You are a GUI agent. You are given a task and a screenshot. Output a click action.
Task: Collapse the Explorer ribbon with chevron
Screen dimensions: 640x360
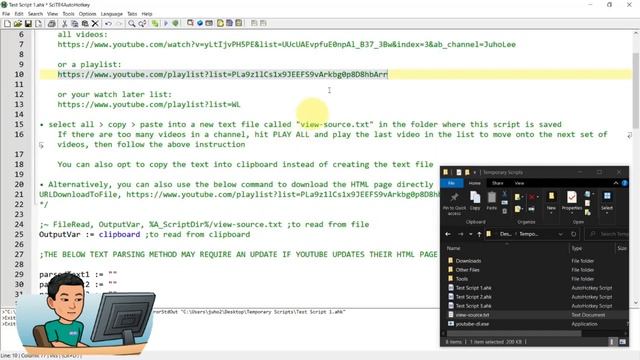pos(616,183)
